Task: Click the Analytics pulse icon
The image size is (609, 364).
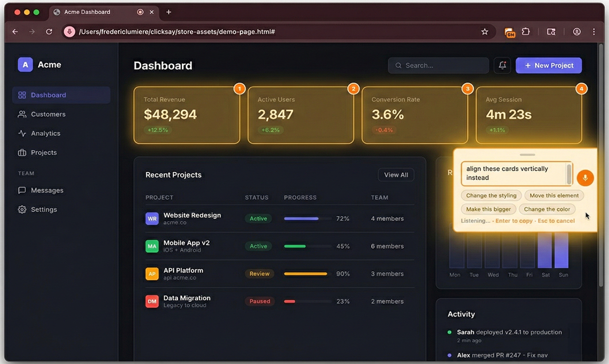Action: point(22,133)
